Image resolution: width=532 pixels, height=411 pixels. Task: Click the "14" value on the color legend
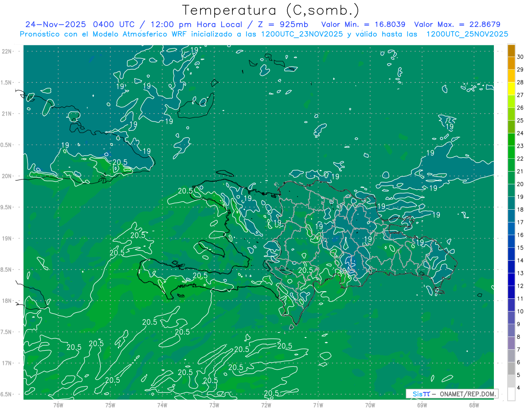[520, 261]
